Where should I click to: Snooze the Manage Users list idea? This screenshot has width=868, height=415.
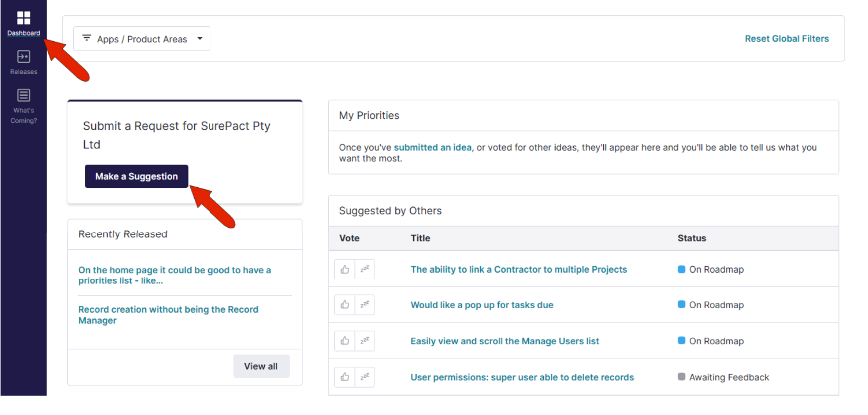coord(365,341)
